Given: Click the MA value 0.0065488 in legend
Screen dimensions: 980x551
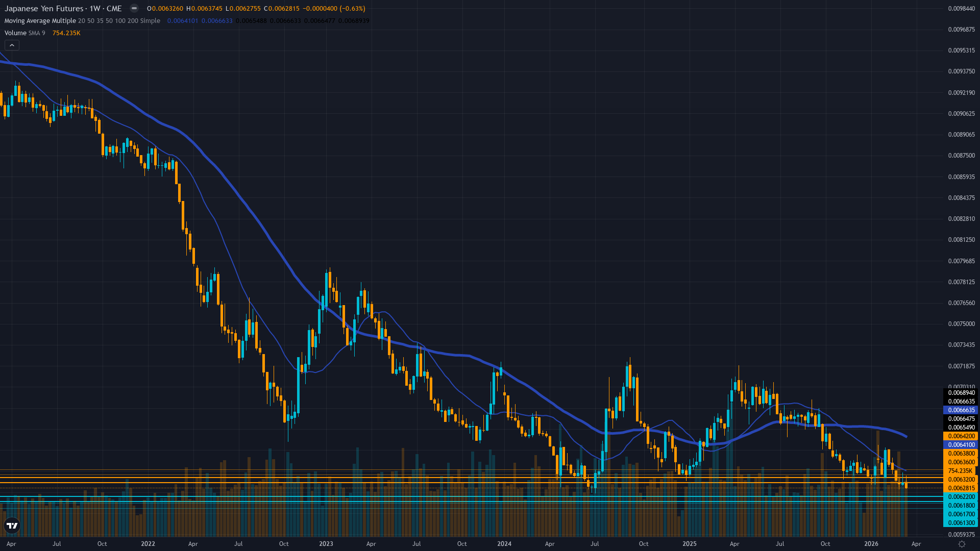Looking at the screenshot, I should [251, 21].
